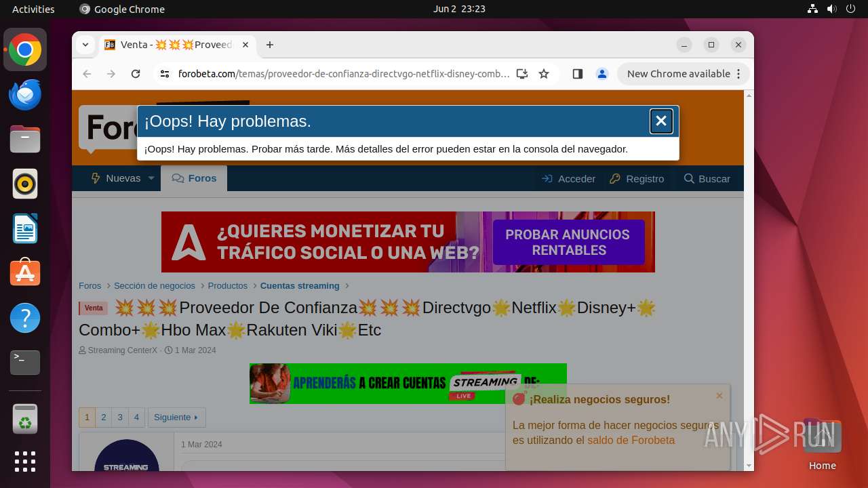Go to page 2 of the thread
This screenshot has height=488, width=868.
pyautogui.click(x=104, y=418)
